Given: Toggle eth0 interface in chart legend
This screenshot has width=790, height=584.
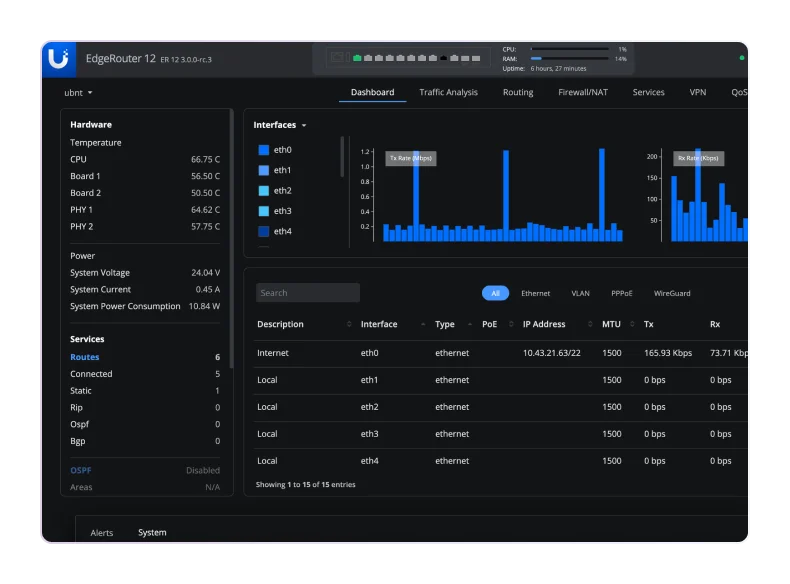Looking at the screenshot, I should (275, 150).
